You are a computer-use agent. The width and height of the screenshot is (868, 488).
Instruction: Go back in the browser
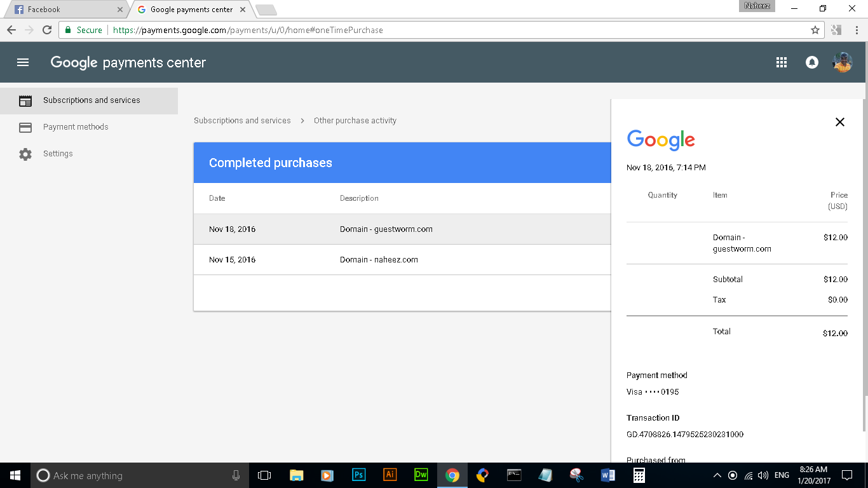pyautogui.click(x=11, y=30)
